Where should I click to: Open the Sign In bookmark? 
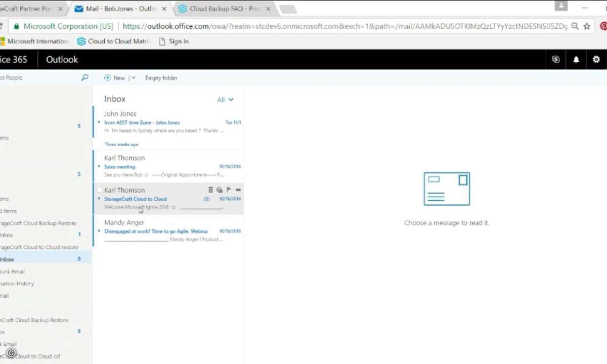pos(174,41)
